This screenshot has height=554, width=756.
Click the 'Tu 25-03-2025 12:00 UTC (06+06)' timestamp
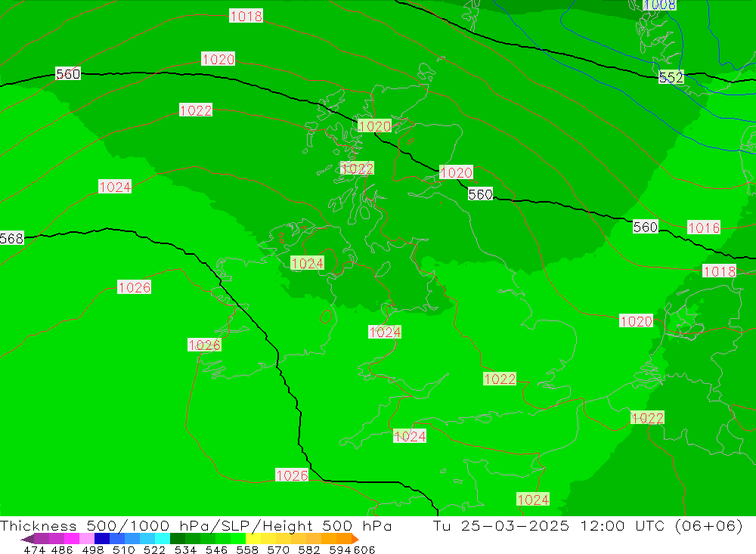[587, 525]
